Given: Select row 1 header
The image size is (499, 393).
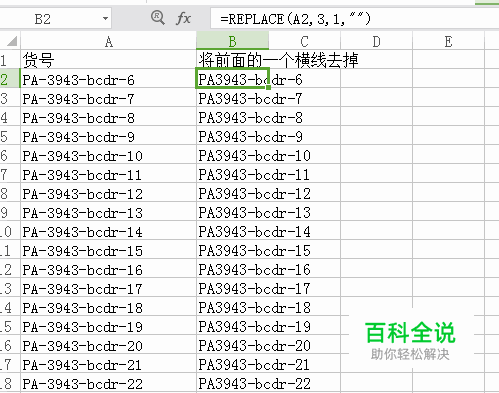Looking at the screenshot, I should point(10,60).
